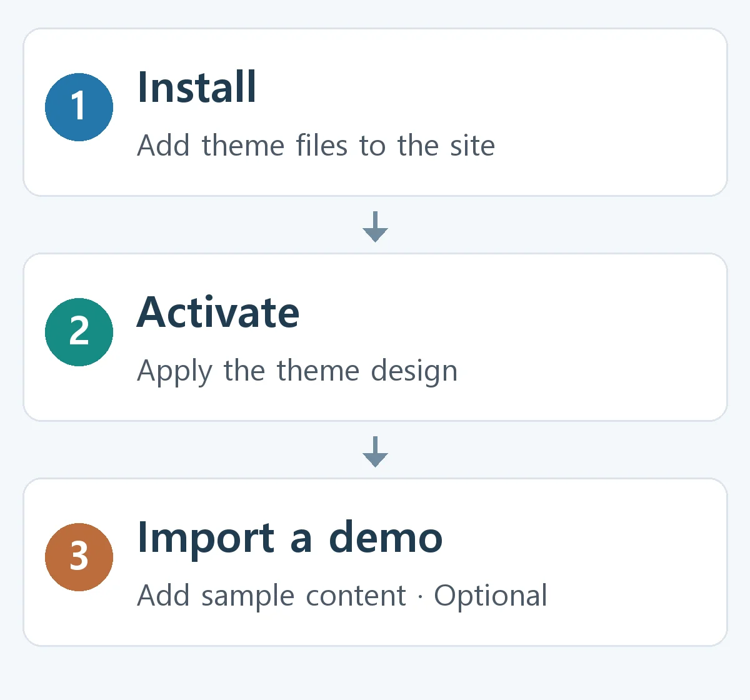Click the orange step 3 circle badge
750x700 pixels.
(x=79, y=557)
